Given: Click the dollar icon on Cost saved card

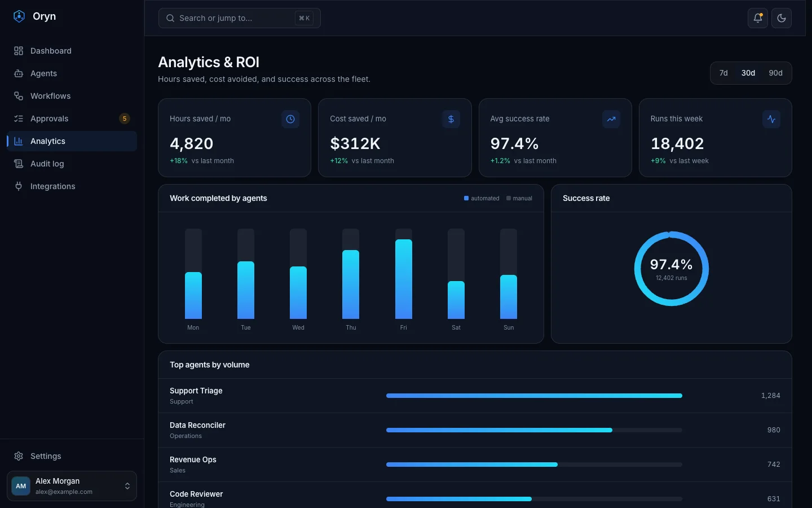Looking at the screenshot, I should pos(451,119).
